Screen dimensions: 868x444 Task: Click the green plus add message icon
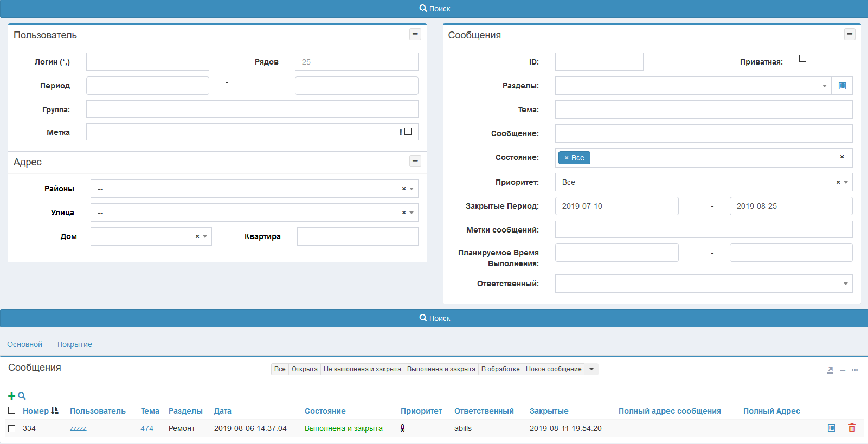pos(11,396)
